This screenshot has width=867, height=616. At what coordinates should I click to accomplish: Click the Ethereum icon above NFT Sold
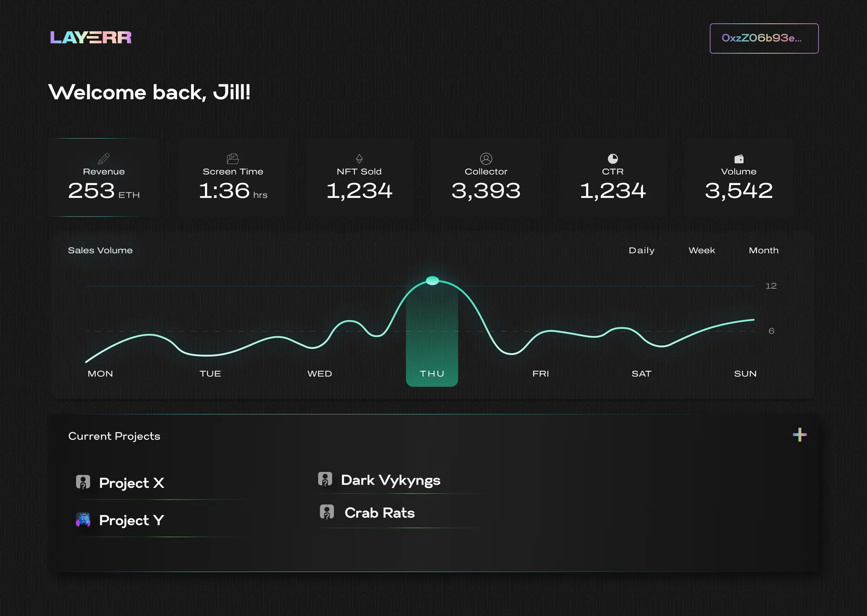(359, 159)
